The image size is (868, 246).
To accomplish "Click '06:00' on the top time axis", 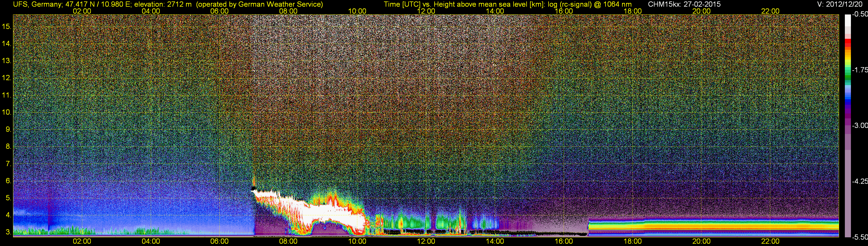I will (x=219, y=11).
